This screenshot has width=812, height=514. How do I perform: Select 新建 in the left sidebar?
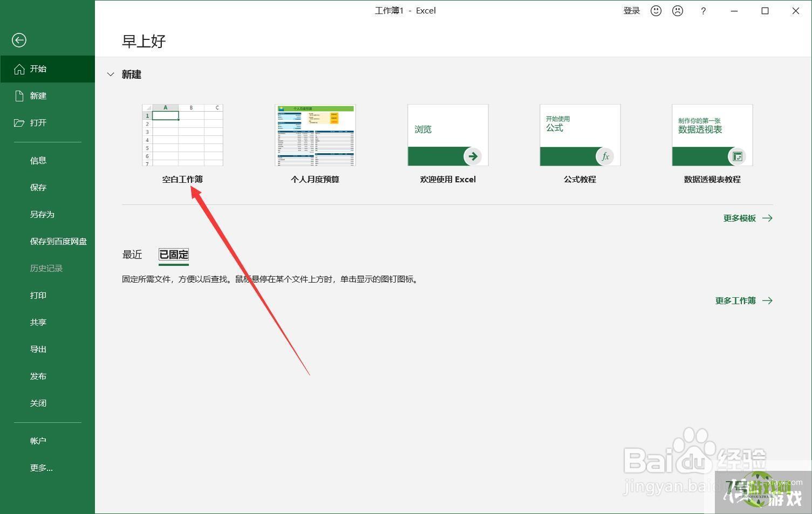pos(47,96)
